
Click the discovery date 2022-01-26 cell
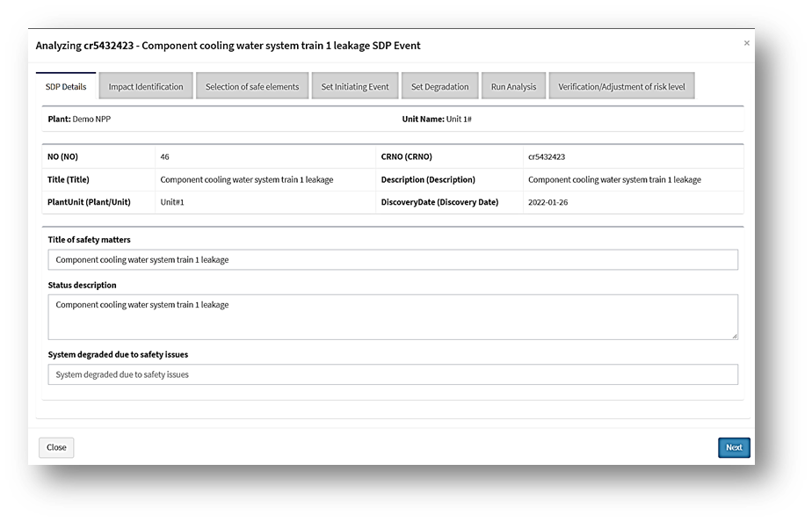pos(547,202)
